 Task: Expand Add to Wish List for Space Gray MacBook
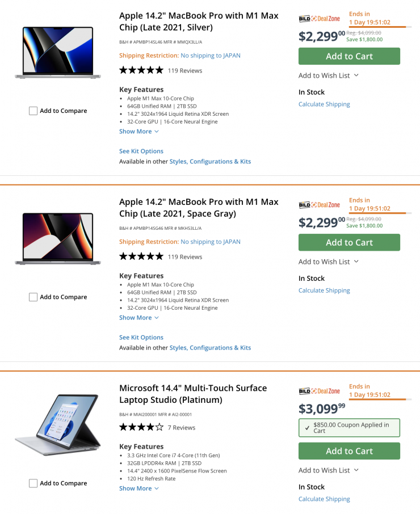click(329, 262)
